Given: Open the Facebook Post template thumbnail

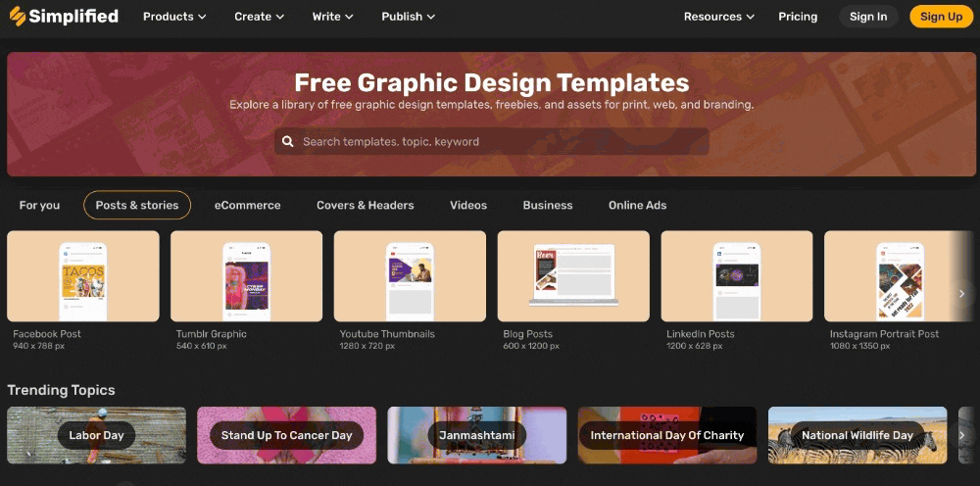Looking at the screenshot, I should [x=83, y=276].
